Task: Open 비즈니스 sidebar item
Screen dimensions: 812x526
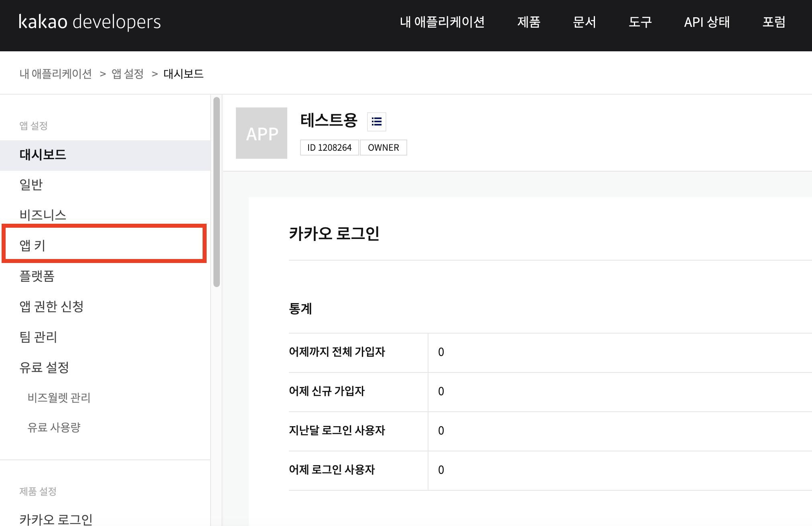Action: (x=43, y=215)
